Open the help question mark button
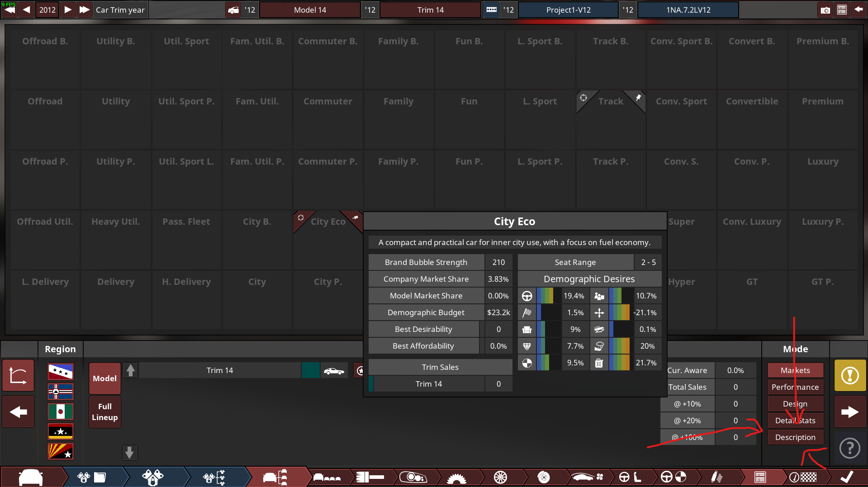 [x=850, y=448]
